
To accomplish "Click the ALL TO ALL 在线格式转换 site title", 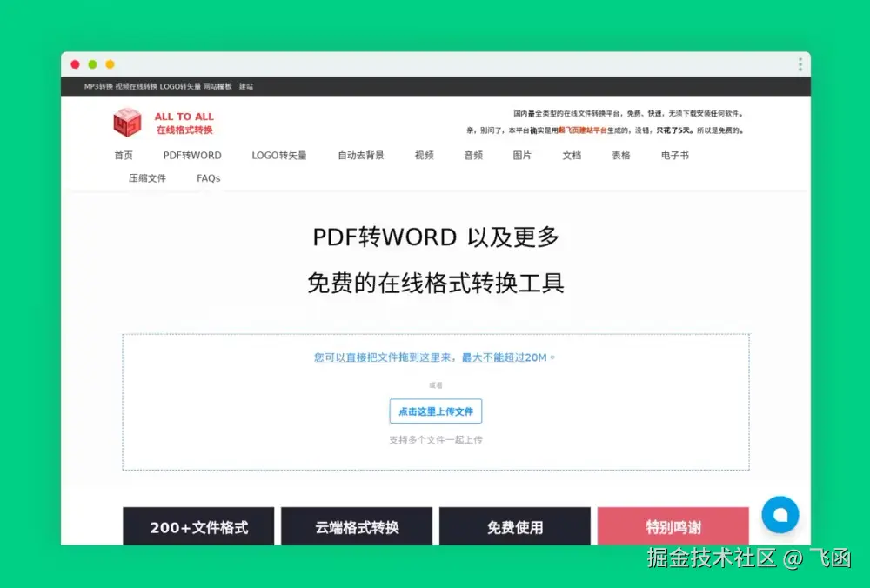I will (184, 124).
